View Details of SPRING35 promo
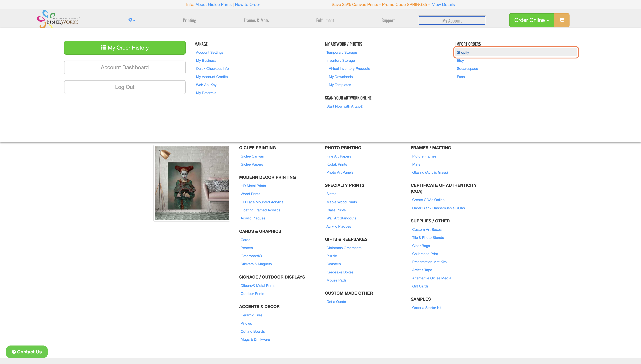 443,4
